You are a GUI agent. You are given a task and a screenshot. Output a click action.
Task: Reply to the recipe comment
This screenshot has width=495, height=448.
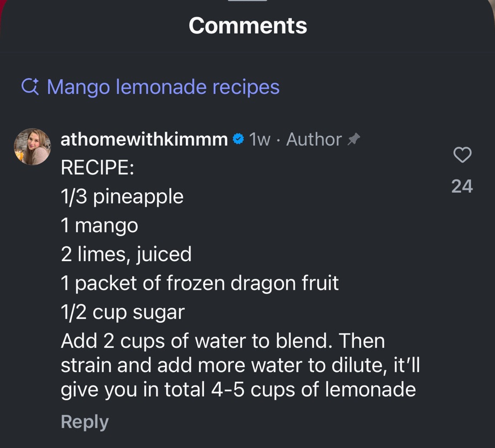(85, 421)
